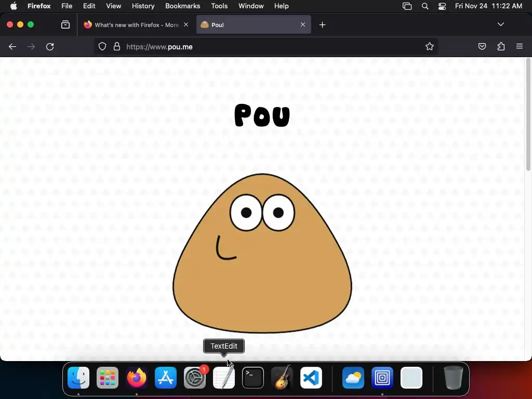Open System Settings from the Dock
Screen dimensions: 532x399
coord(195,378)
